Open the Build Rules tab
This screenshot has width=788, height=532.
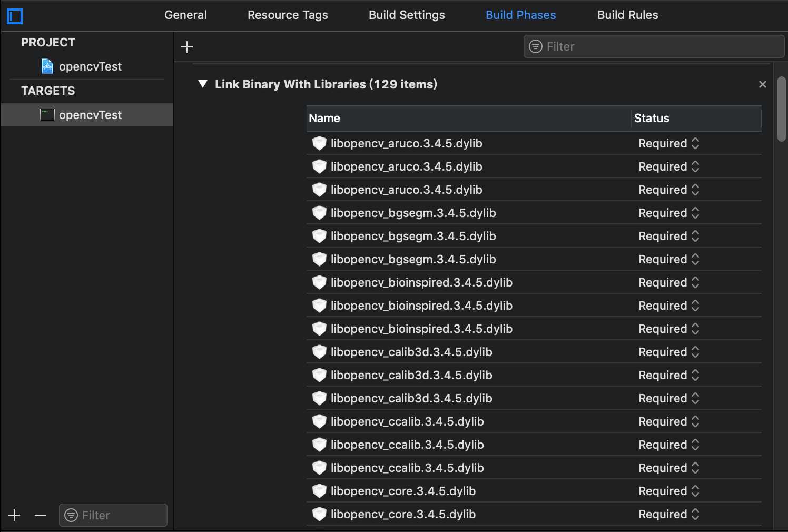[627, 15]
